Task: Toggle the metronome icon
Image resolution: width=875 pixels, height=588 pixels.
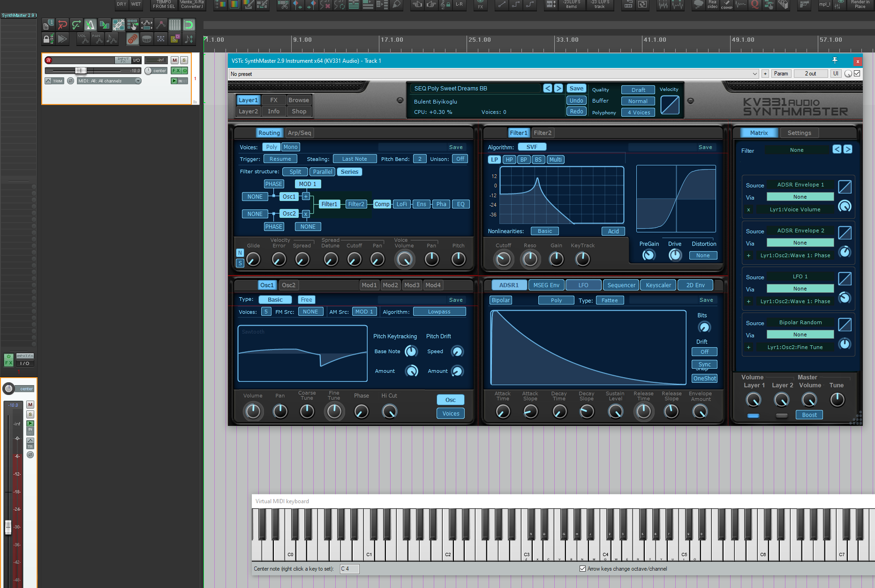Action: point(91,24)
